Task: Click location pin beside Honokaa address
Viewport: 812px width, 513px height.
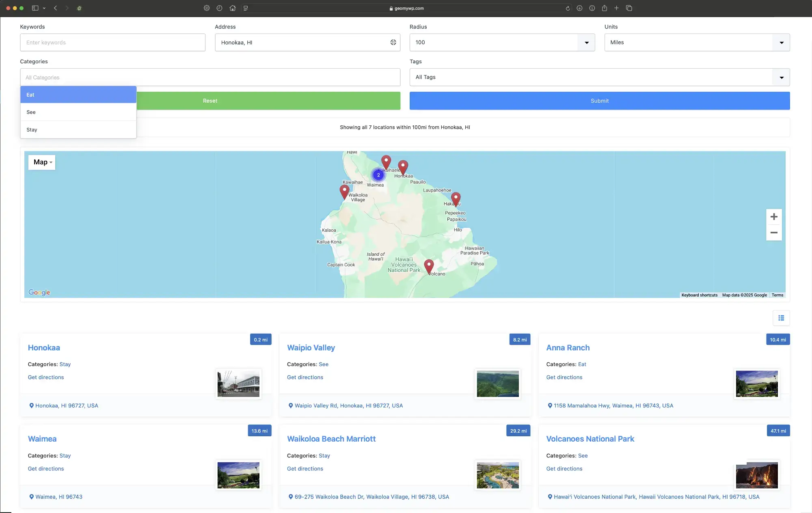Action: (31, 405)
